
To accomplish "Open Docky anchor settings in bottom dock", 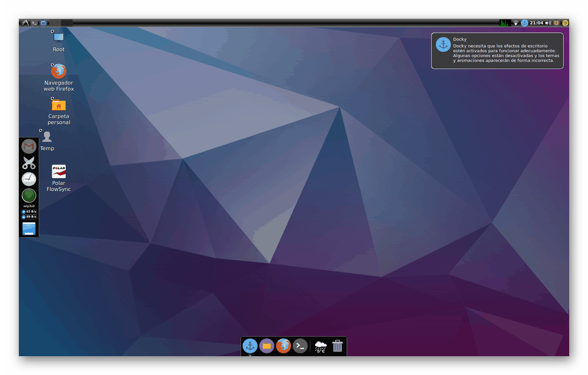I will click(x=250, y=346).
